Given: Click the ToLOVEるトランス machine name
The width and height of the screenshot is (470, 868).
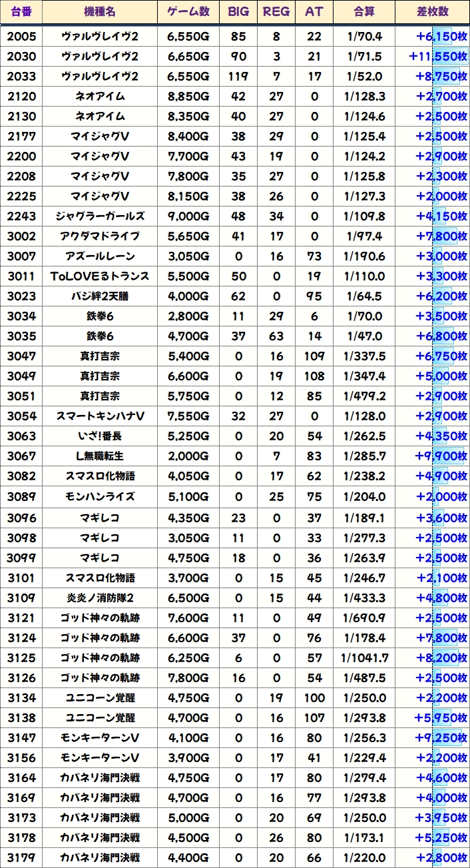Looking at the screenshot, I should 100,276.
